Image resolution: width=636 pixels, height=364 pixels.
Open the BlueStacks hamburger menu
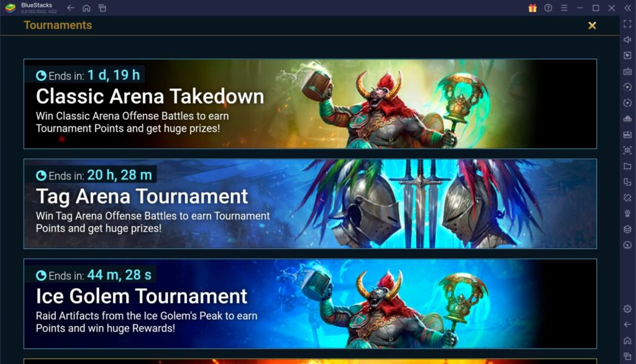564,8
